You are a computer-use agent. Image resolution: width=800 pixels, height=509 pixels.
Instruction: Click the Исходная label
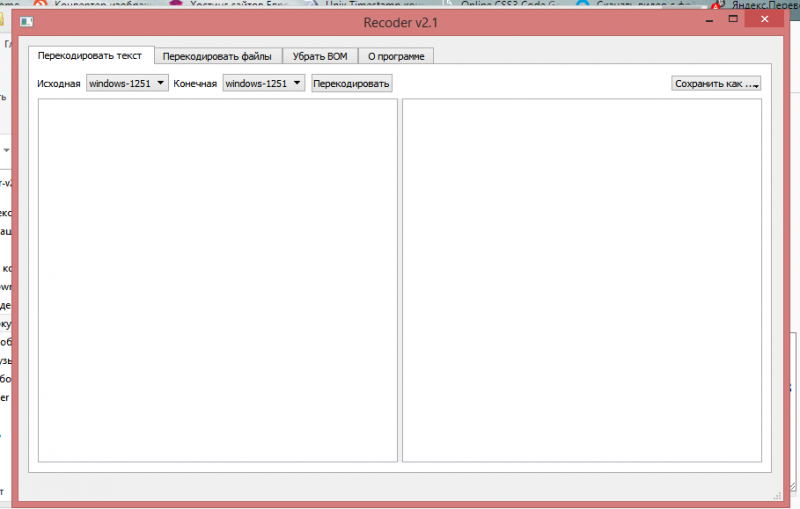click(59, 84)
